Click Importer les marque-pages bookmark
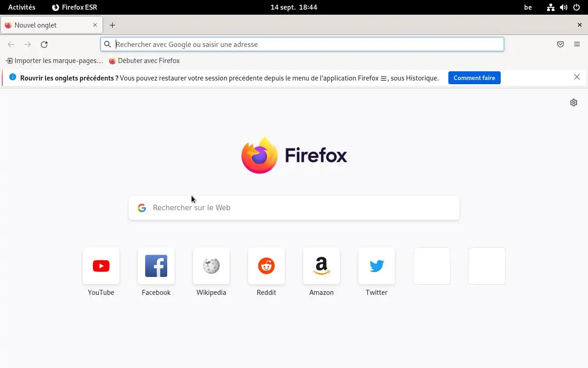Viewport: 588px width, 368px height. pos(54,61)
